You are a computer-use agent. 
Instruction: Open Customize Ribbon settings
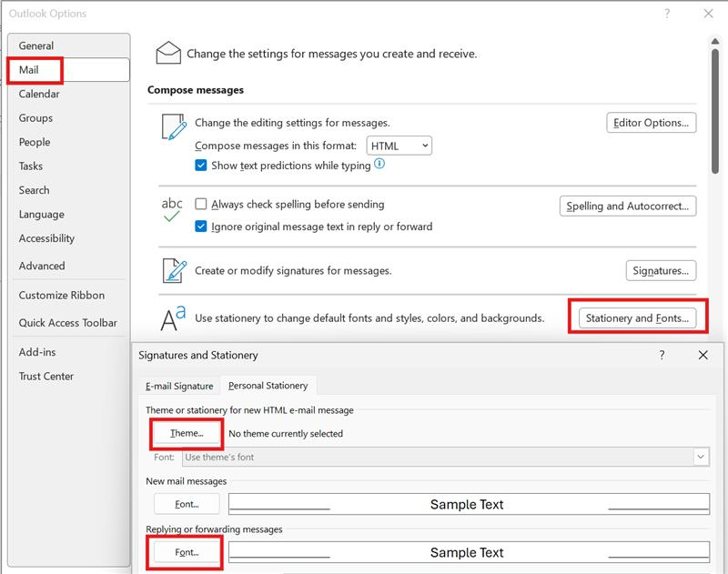[69, 295]
